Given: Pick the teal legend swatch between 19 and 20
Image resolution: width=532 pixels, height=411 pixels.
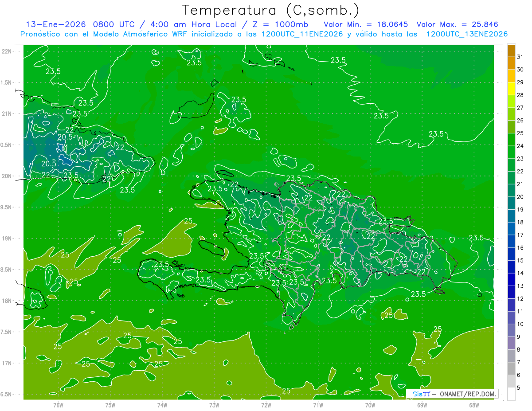Looking at the screenshot, I should click(511, 204).
